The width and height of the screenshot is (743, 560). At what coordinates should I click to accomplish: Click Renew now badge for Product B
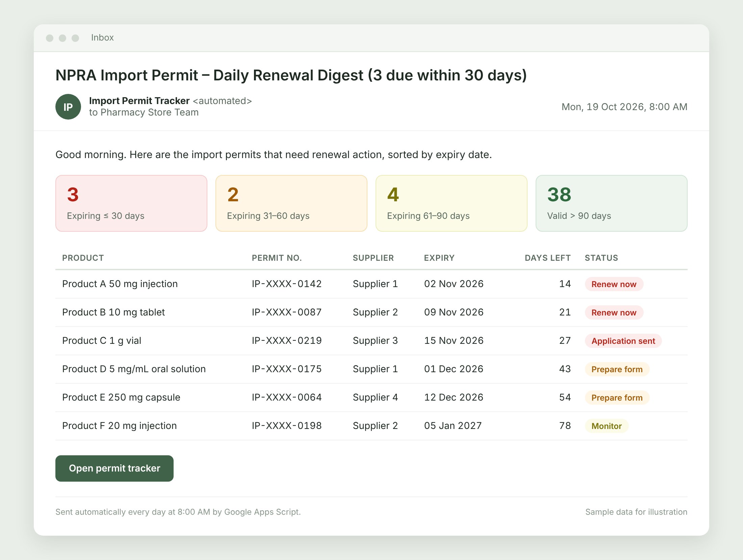(x=614, y=312)
